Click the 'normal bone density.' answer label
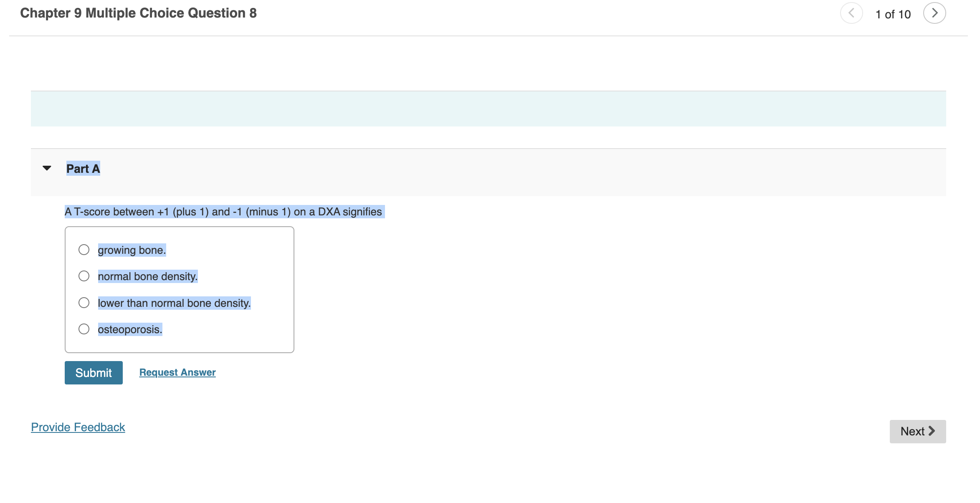Viewport: 980px width, 503px height. coord(147,276)
